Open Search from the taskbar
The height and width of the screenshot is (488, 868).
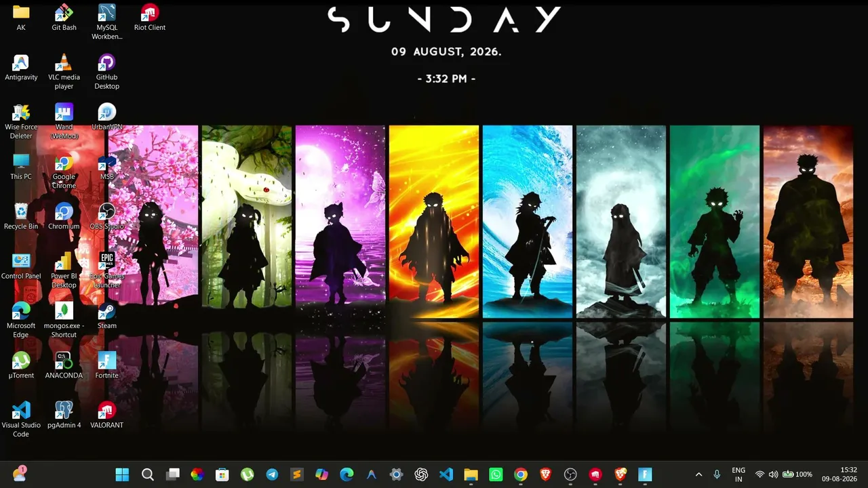[x=148, y=474]
